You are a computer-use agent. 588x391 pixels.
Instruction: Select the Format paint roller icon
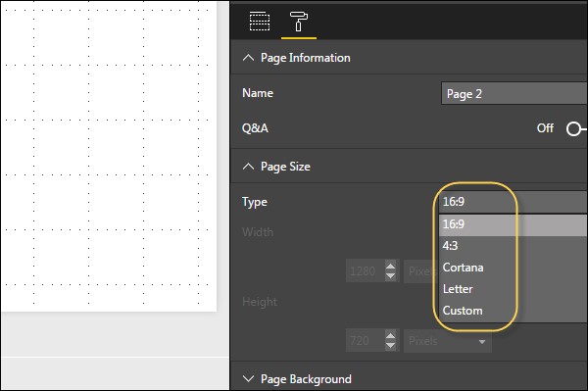coord(299,22)
